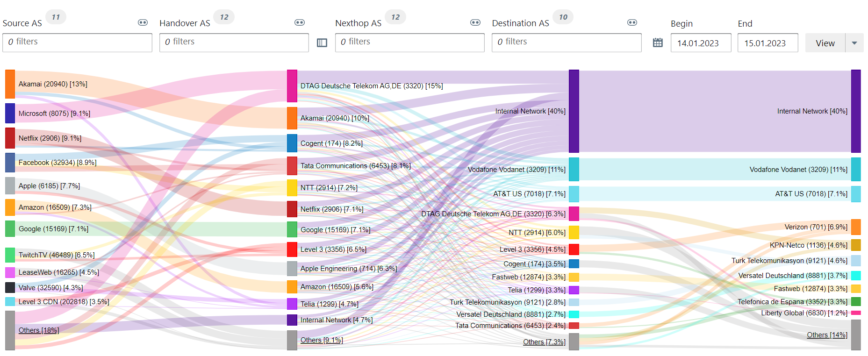The height and width of the screenshot is (356, 868).
Task: Open the Others [18%] source link
Action: (x=39, y=330)
